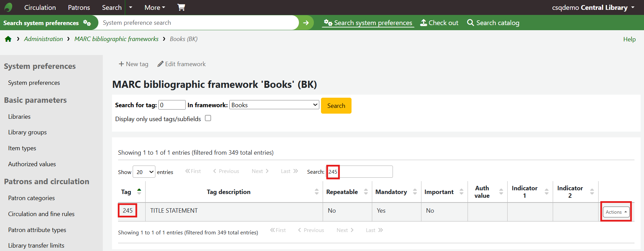Viewport: 644px width, 251px height.
Task: Expand the Actions dropdown for tag 245
Action: coord(616,212)
